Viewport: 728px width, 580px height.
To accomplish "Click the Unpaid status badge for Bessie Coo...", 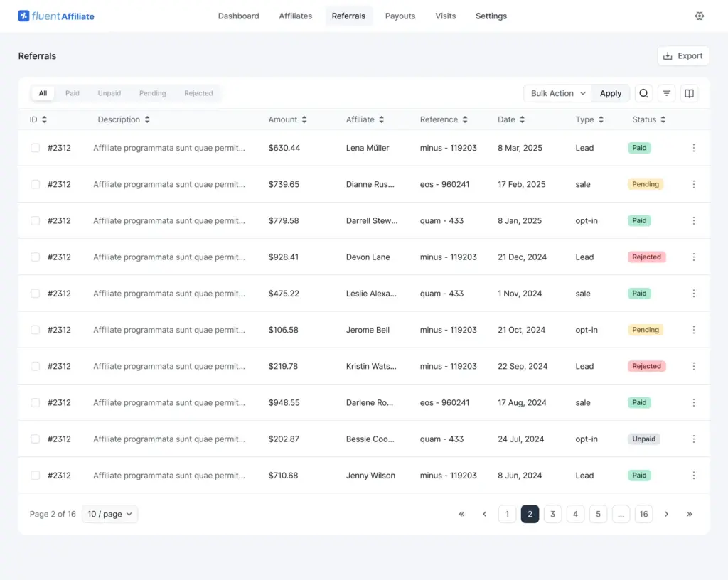I will click(644, 439).
